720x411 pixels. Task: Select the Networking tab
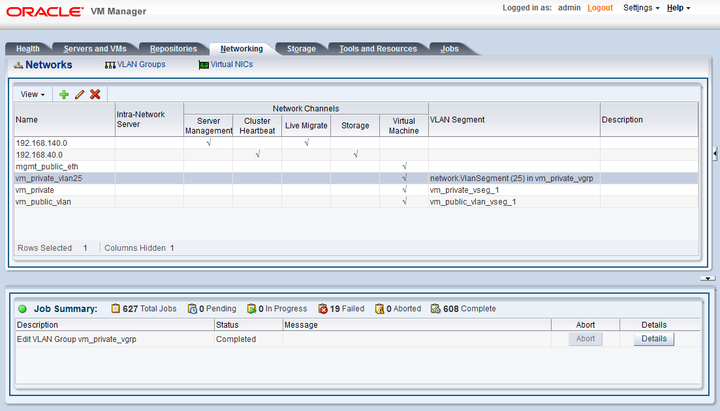[x=242, y=49]
